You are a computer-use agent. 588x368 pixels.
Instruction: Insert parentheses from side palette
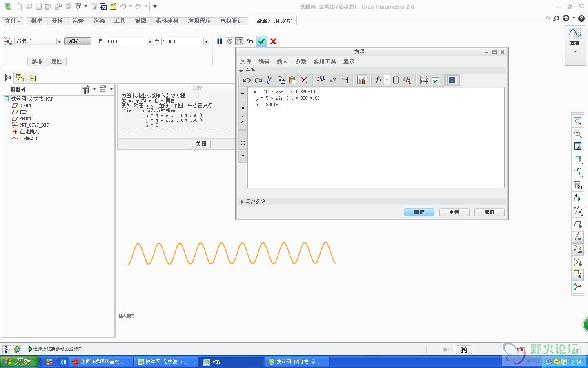(x=243, y=136)
